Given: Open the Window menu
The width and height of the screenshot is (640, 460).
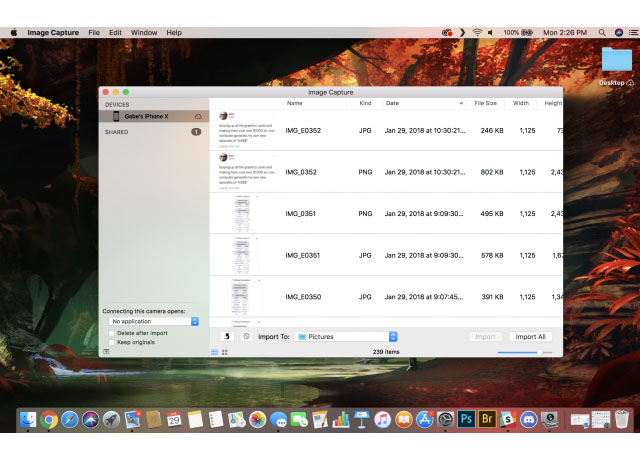Looking at the screenshot, I should pos(144,32).
